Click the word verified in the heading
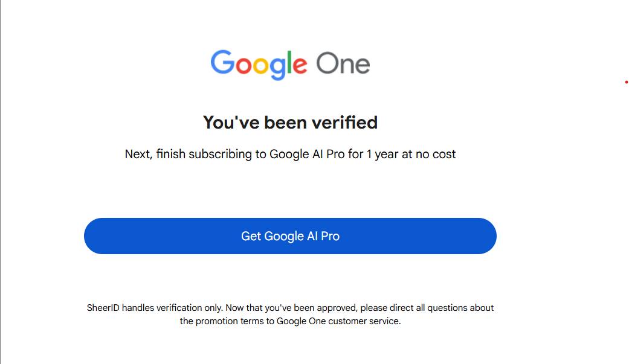The image size is (629, 364). tap(343, 123)
